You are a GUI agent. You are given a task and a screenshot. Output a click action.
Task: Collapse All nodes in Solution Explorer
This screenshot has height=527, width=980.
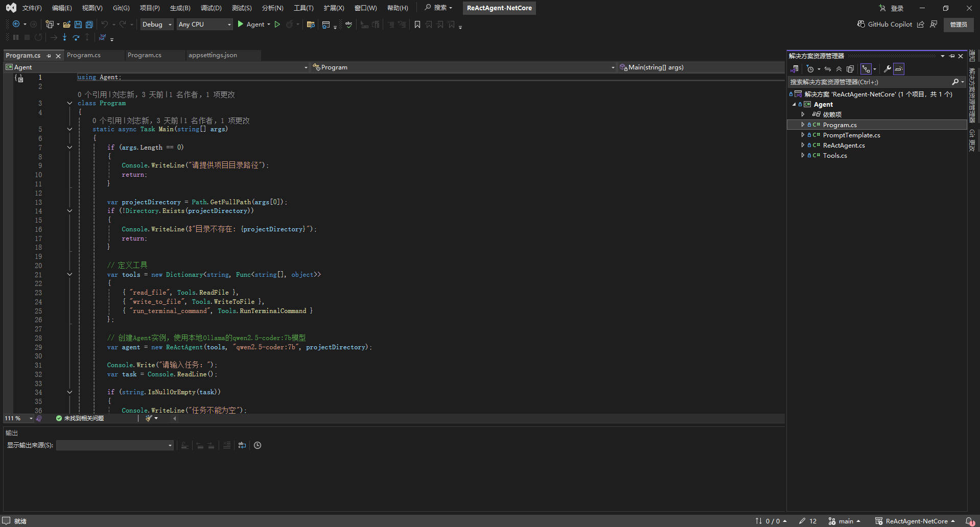click(838, 69)
